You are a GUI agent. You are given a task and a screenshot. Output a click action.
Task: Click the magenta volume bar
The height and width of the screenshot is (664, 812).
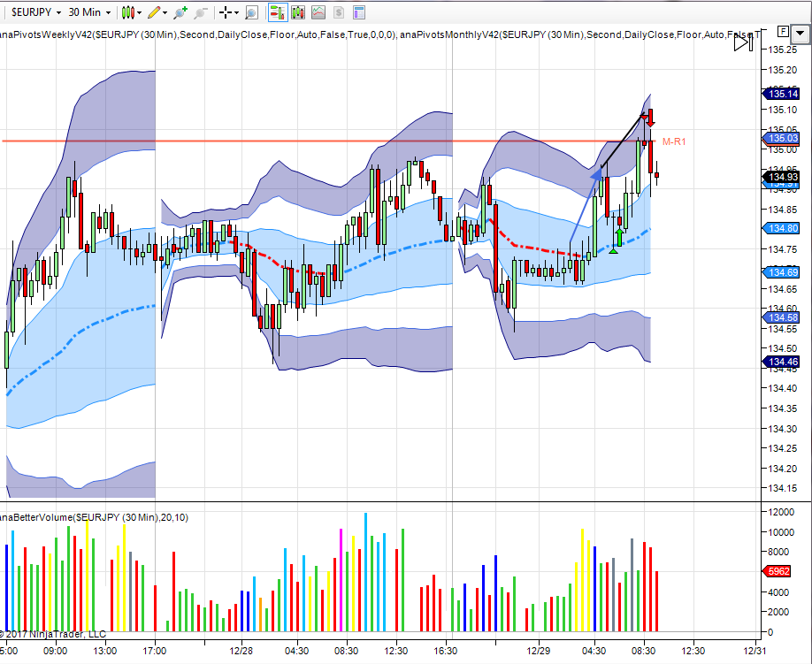point(341,580)
